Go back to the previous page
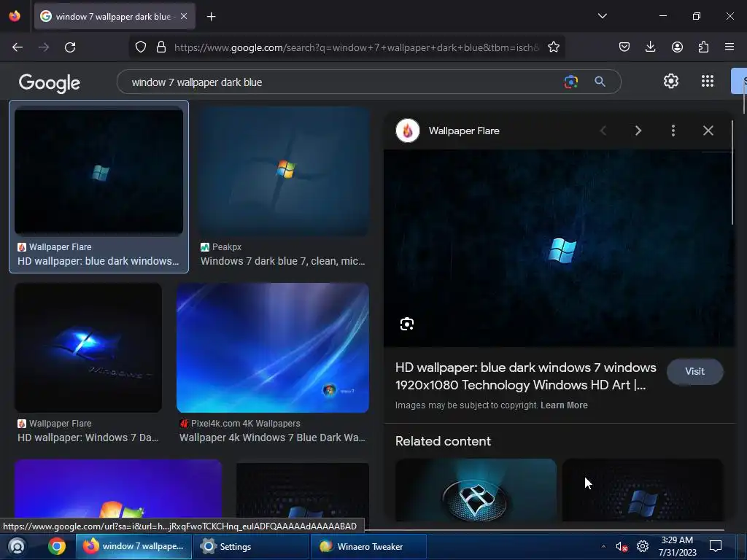Screen dimensions: 747x560 pyautogui.click(x=18, y=47)
